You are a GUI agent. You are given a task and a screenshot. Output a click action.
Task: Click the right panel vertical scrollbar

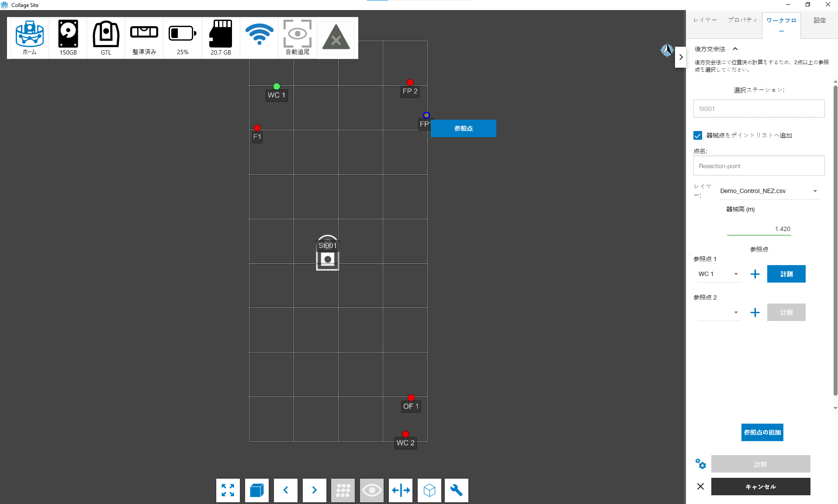coord(835,240)
